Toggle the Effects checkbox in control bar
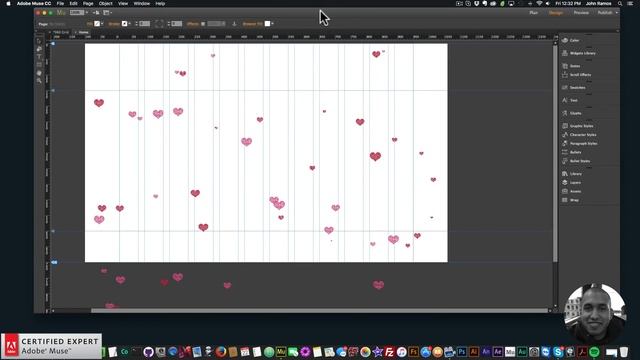Screen dimensions: 640x360 (x=203, y=24)
